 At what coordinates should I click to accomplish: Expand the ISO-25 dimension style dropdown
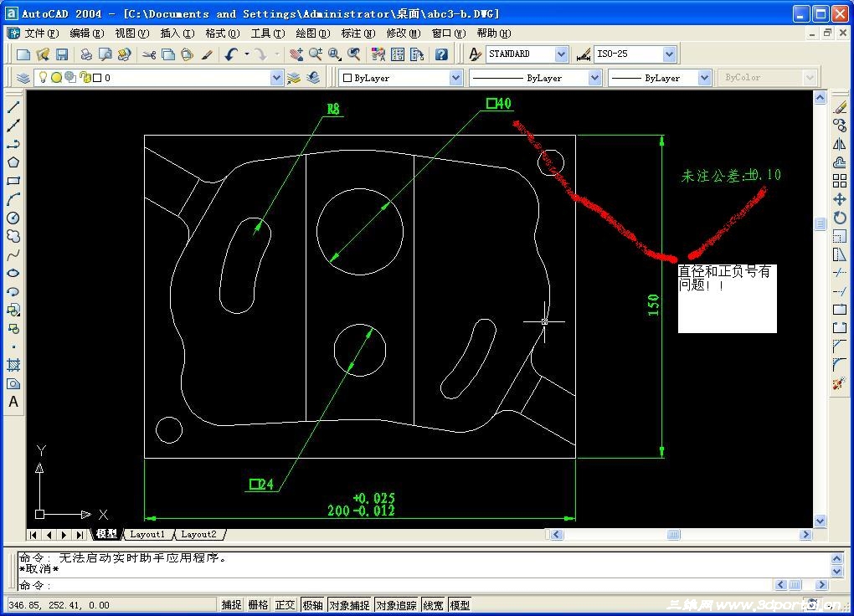[x=669, y=54]
